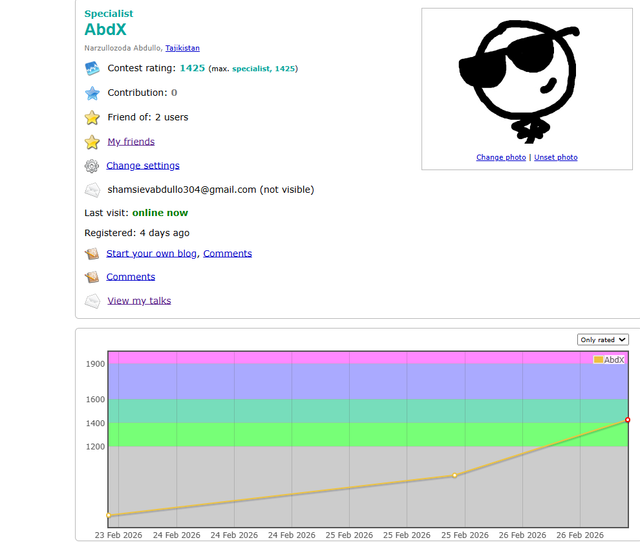The width and height of the screenshot is (640, 542).
Task: Click the online now status text
Action: point(160,213)
